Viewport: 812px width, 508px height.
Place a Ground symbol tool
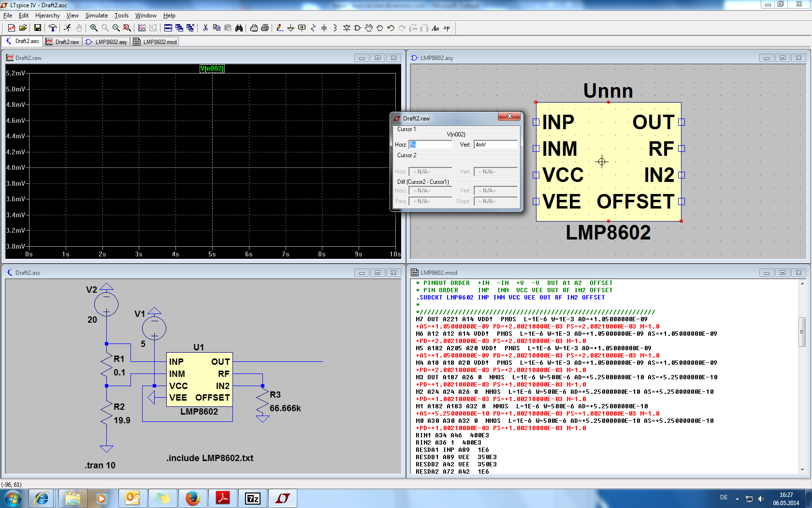tap(290, 28)
